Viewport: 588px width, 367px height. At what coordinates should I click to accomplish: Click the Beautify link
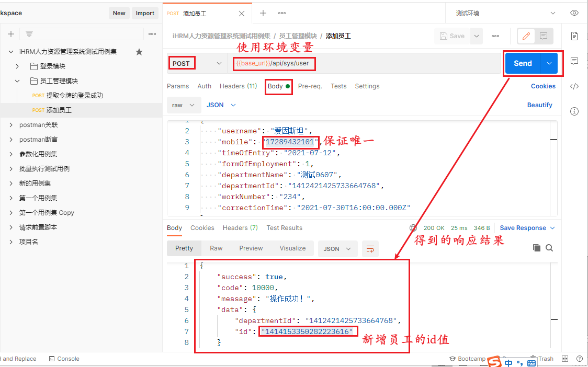(540, 105)
